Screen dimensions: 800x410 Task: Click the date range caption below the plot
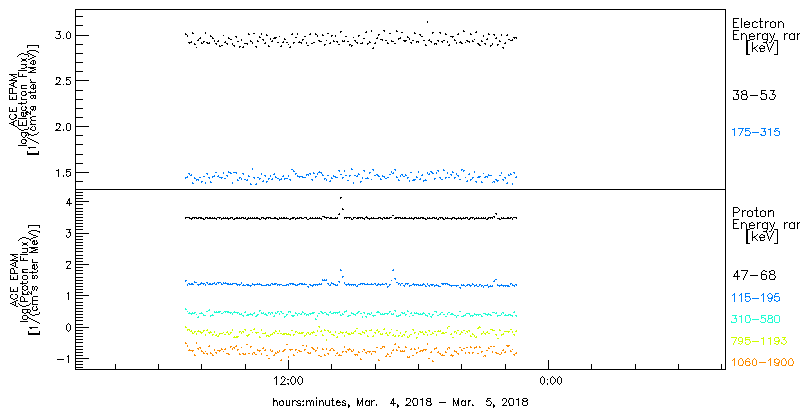click(x=401, y=401)
